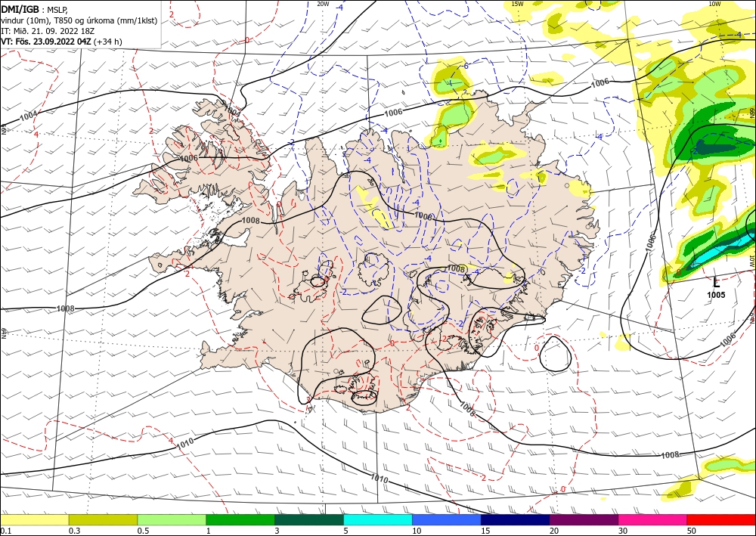Screen dimensions: 756x536
Task: Click the magenta 30–50 mm legend swatch
Action: [x=653, y=519]
